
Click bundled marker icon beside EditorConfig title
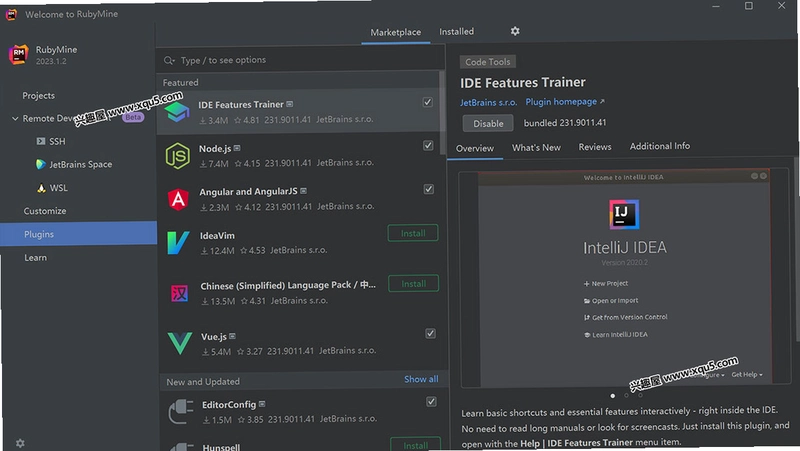(262, 404)
